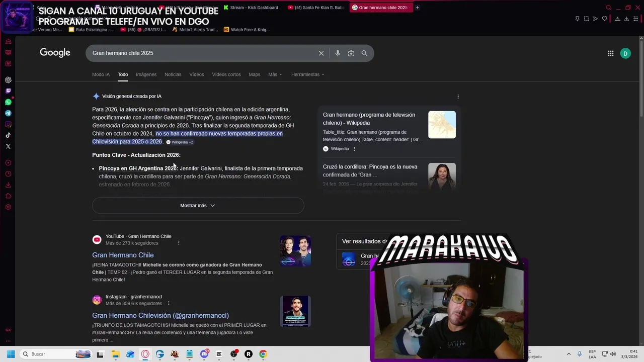Click heart bookmark icon in address bar
This screenshot has height=362, width=644.
[x=604, y=19]
